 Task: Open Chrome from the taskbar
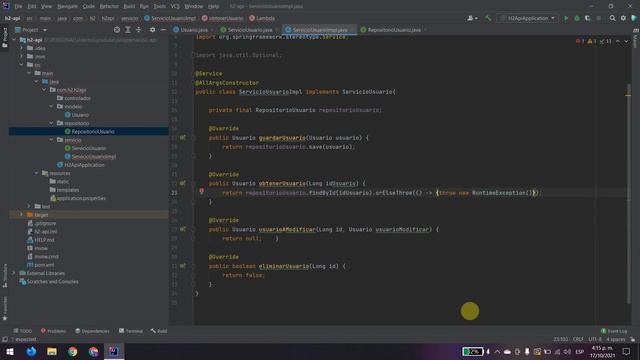73,351
